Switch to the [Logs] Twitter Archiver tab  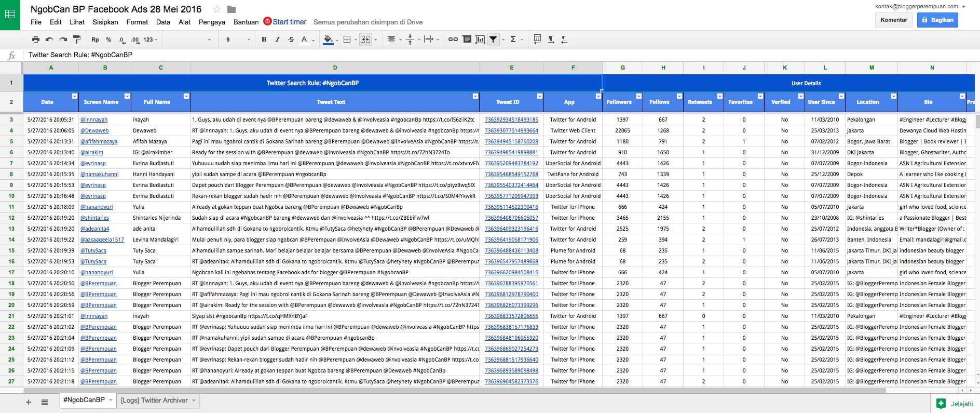click(x=154, y=400)
